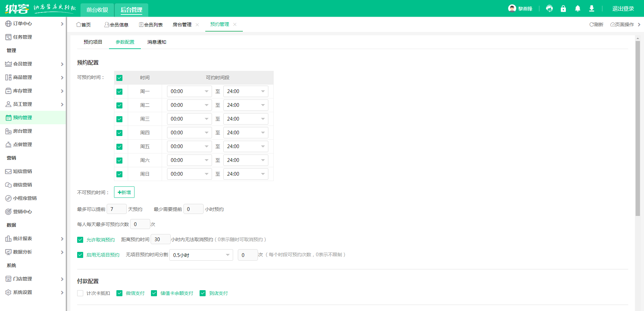Click the download icon in top bar

click(x=592, y=8)
